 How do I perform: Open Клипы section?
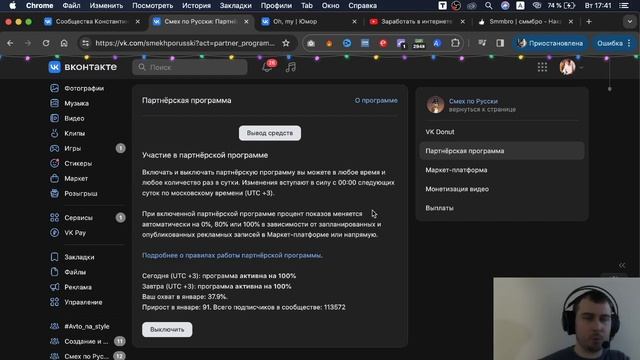[x=74, y=133]
